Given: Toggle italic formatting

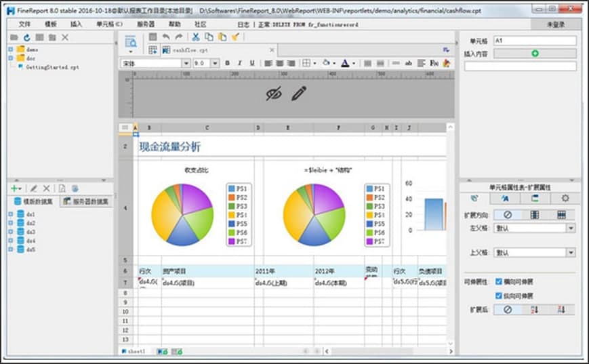Looking at the screenshot, I should [x=240, y=63].
